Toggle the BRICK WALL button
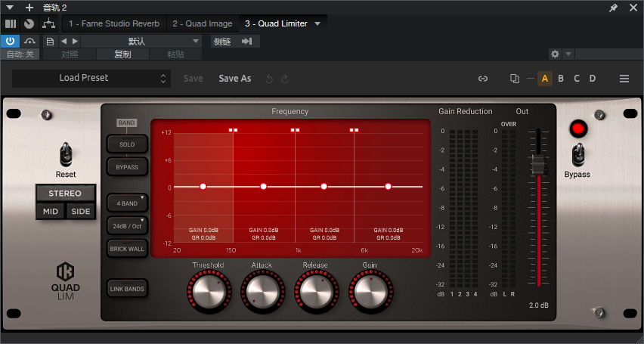Image resolution: width=644 pixels, height=344 pixels. (x=127, y=249)
